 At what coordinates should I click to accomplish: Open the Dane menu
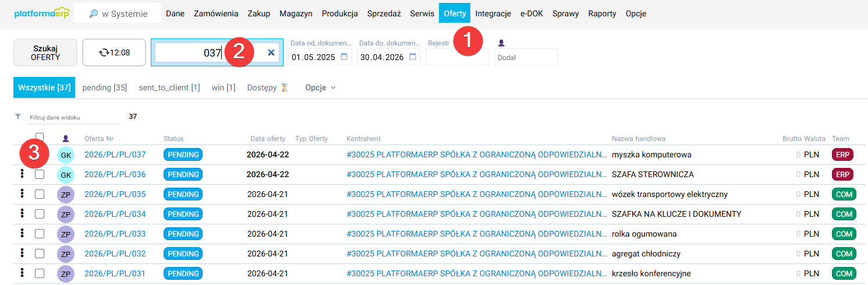tap(175, 13)
